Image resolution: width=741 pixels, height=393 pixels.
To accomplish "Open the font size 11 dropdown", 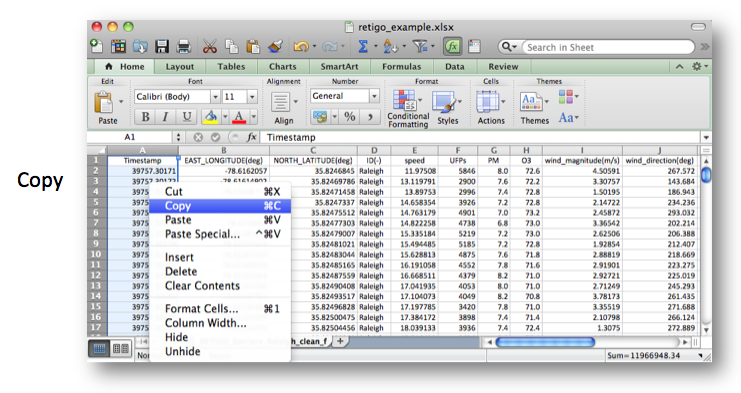I will click(252, 97).
